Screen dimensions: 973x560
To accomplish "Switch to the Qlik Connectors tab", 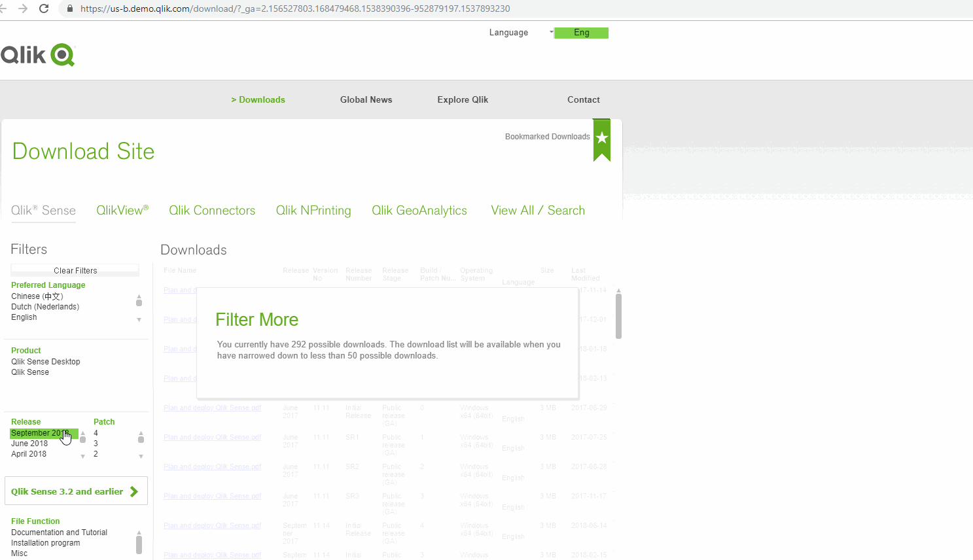I will coord(212,210).
